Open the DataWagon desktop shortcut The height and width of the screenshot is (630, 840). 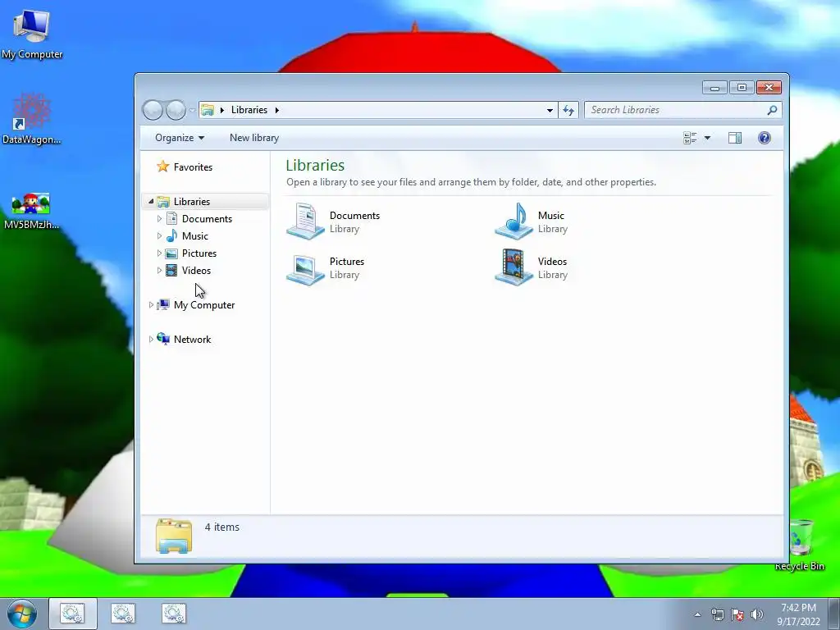point(32,119)
